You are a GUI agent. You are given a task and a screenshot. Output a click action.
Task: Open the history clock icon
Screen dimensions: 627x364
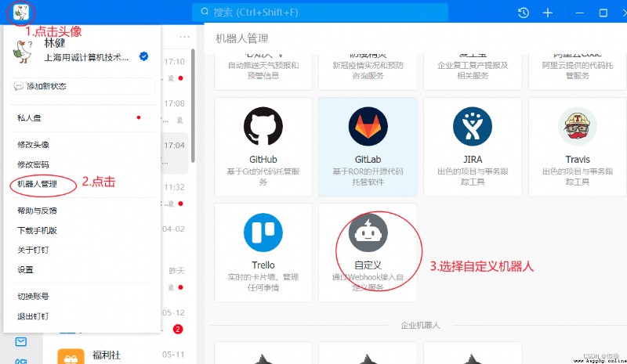click(524, 13)
